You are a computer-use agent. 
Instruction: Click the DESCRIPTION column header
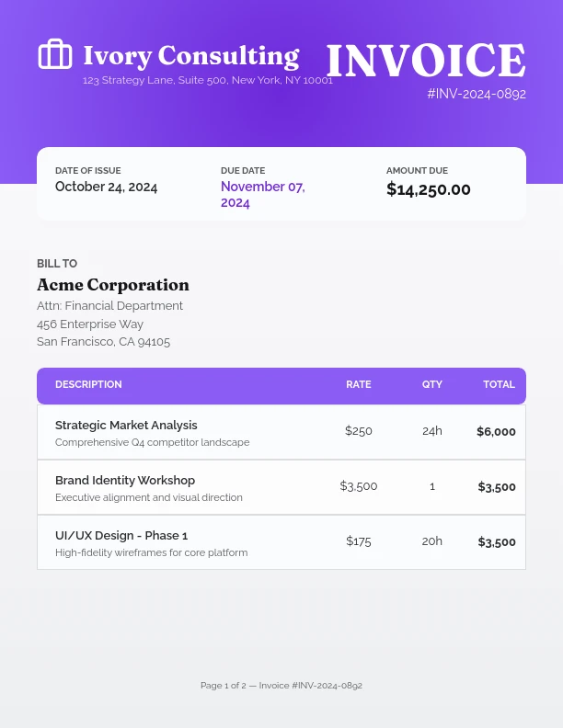pyautogui.click(x=88, y=385)
